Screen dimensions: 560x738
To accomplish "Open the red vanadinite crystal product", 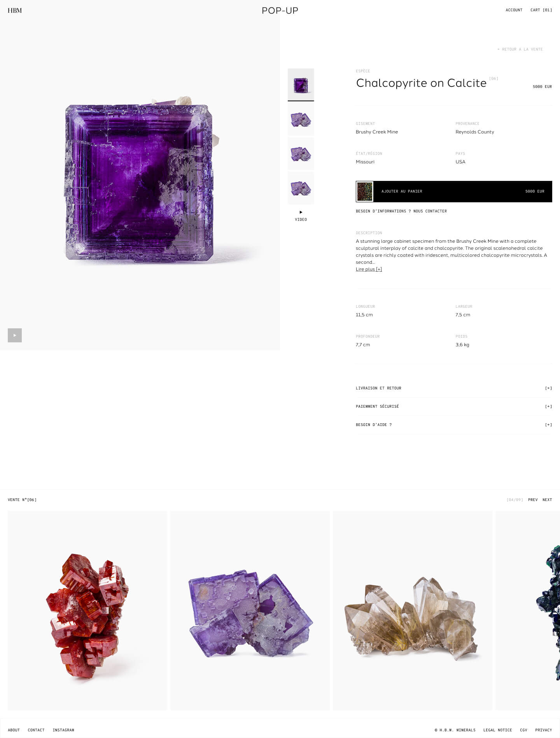I will 87,610.
